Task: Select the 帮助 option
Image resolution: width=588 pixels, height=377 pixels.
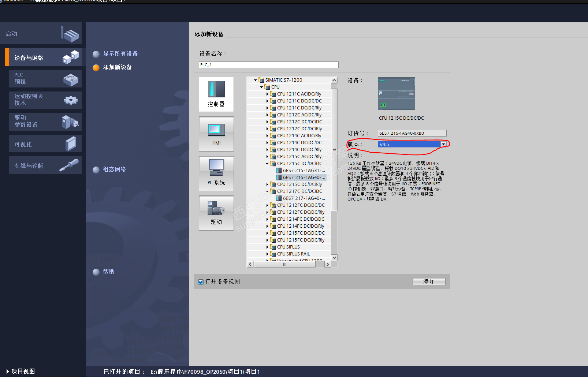Action: point(104,272)
